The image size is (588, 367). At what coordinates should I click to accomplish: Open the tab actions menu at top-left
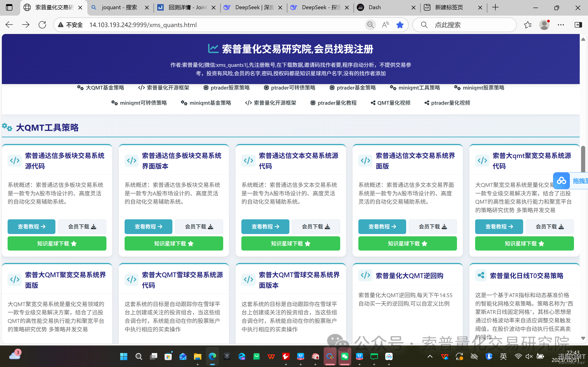(x=9, y=7)
